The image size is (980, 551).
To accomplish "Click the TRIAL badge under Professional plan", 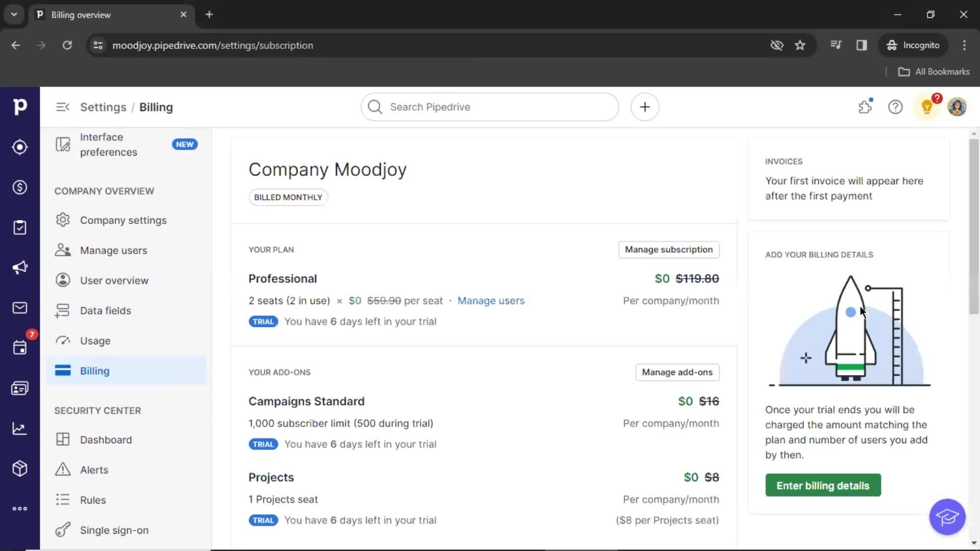I will pos(263,322).
